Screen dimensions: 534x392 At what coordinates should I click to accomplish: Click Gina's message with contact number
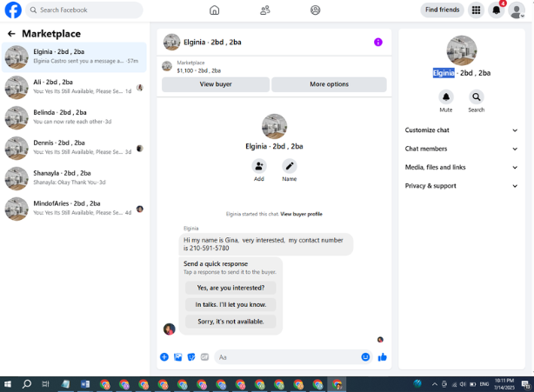(x=266, y=244)
